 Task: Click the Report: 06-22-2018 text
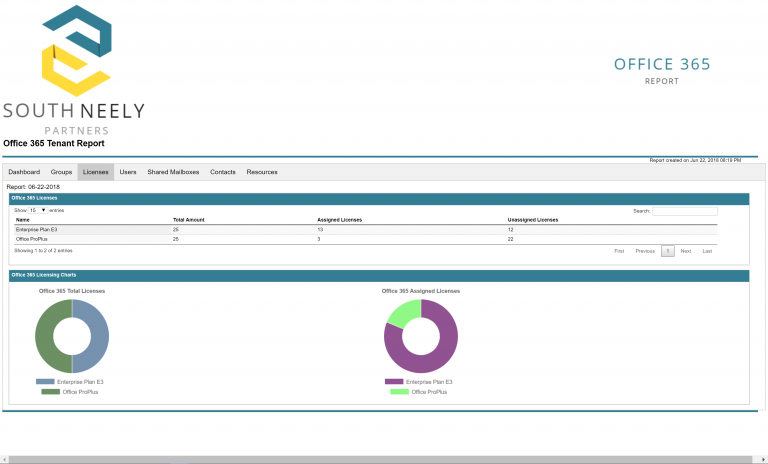[x=33, y=187]
